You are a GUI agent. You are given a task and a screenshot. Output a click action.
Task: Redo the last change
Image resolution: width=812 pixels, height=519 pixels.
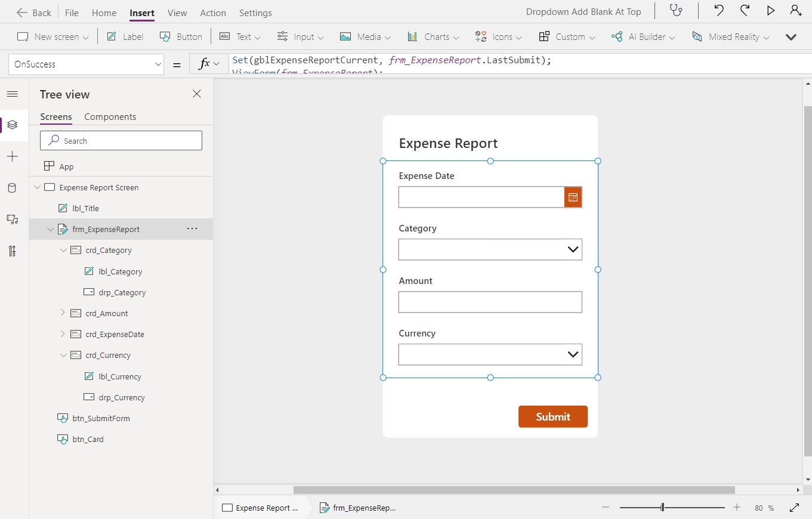pyautogui.click(x=745, y=10)
